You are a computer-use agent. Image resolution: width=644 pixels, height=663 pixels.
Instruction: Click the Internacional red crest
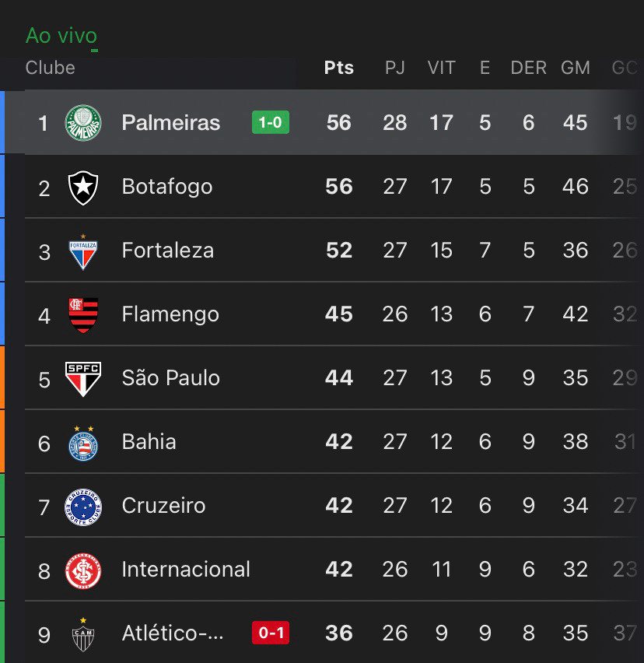[x=83, y=571]
